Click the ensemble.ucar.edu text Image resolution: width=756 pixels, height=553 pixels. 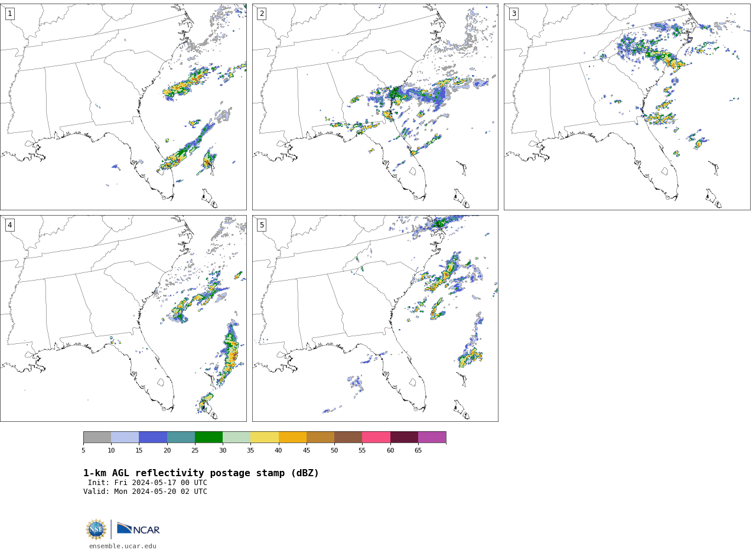coord(123,546)
